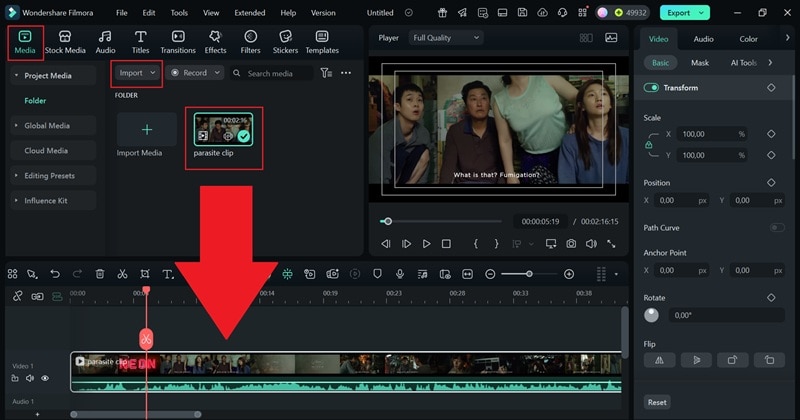Image resolution: width=800 pixels, height=420 pixels.
Task: Open the Edit menu
Action: 148,13
